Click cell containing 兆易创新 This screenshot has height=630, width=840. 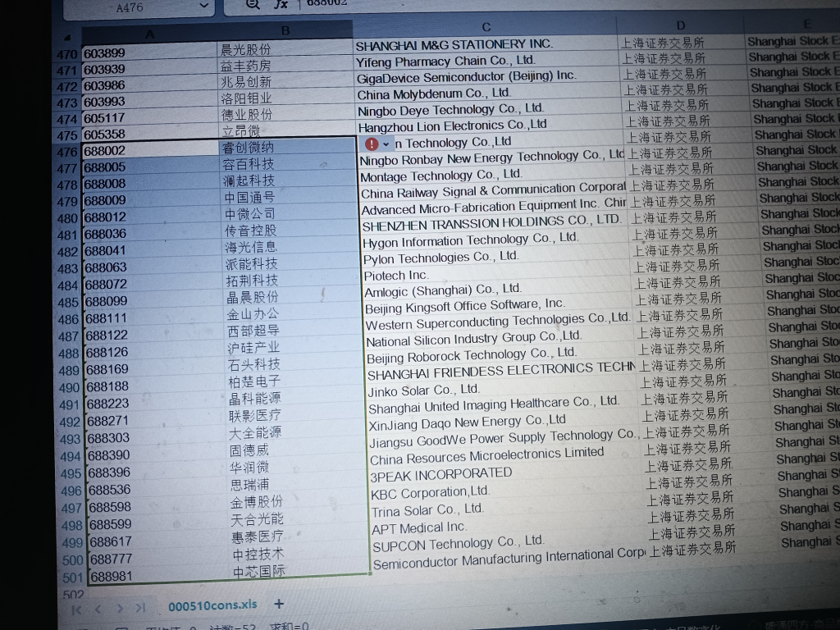(285, 82)
